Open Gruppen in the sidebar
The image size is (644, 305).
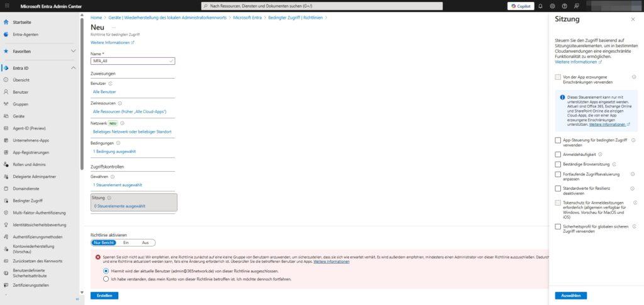(x=21, y=104)
